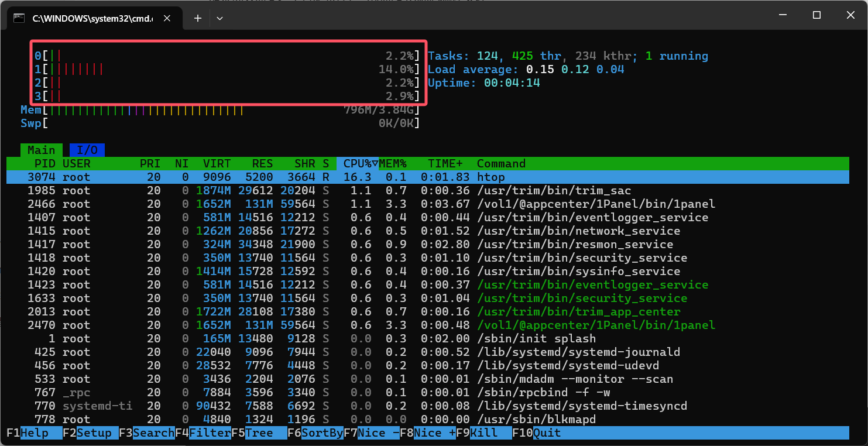Toggle sort direction on CPU% column header

pos(358,163)
